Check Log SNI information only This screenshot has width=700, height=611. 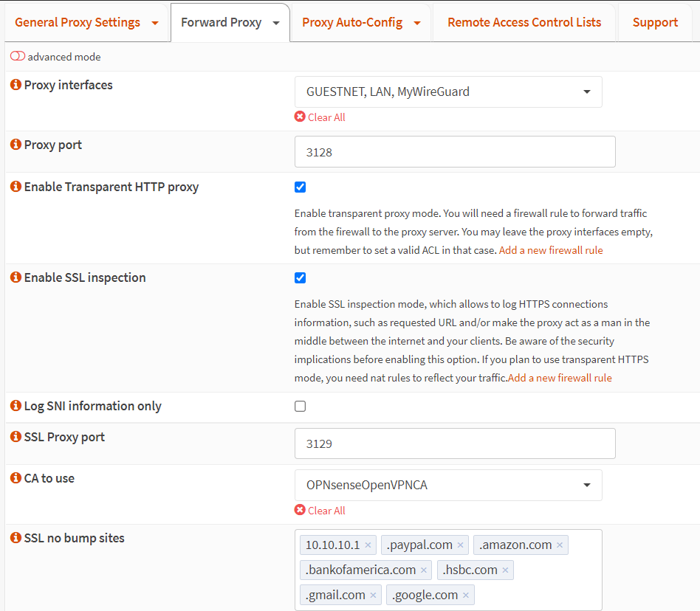point(300,406)
